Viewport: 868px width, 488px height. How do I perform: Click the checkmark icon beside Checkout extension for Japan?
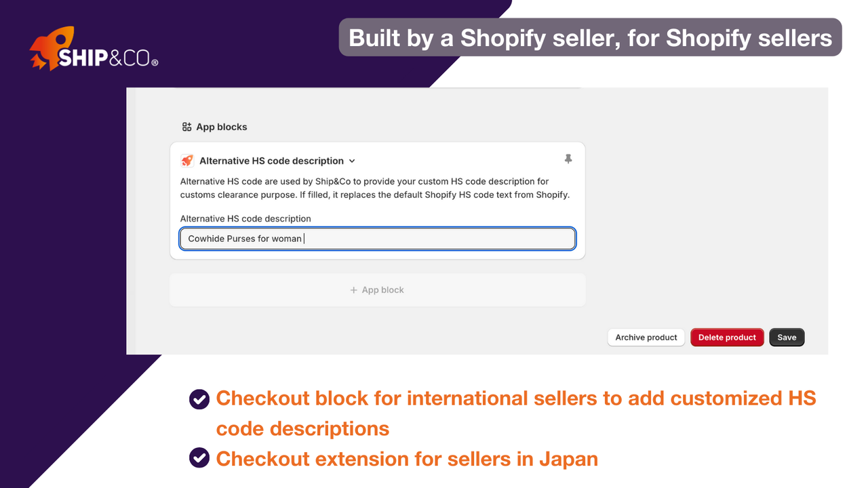pyautogui.click(x=199, y=457)
